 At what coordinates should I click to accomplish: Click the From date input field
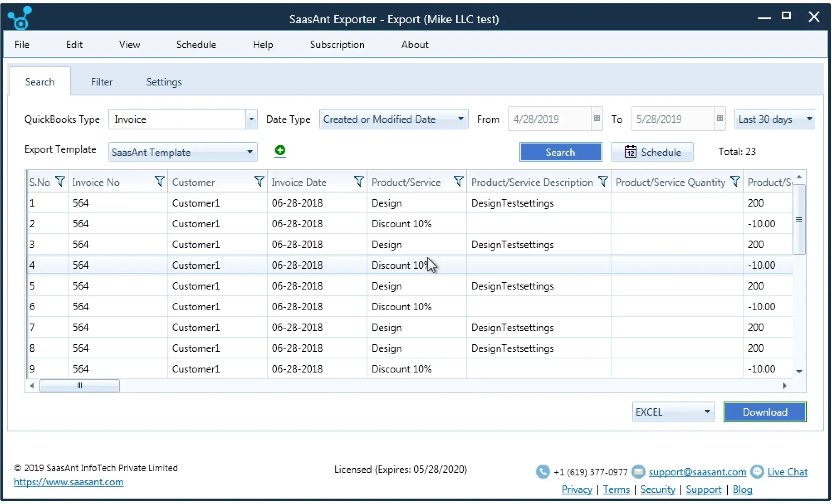(x=550, y=119)
